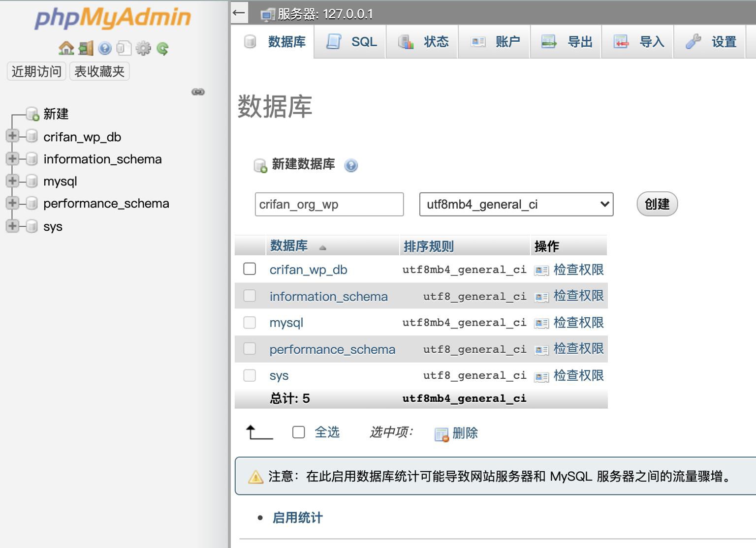Click the server icon in the breadcrumb
Screen dimensions: 756x548
[268, 15]
